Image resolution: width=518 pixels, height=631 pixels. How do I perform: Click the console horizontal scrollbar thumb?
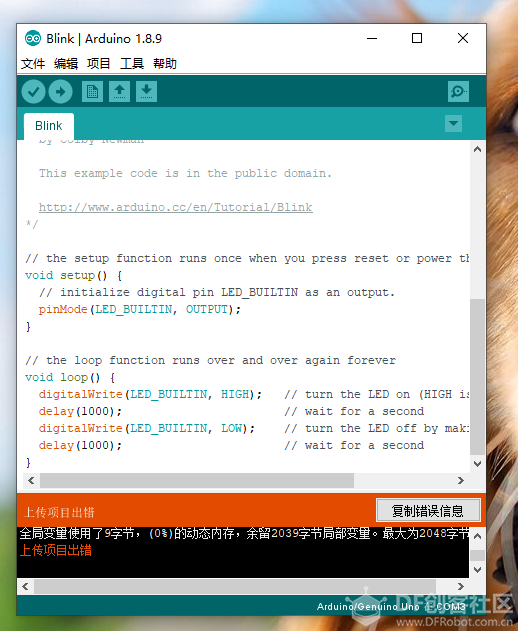click(235, 586)
